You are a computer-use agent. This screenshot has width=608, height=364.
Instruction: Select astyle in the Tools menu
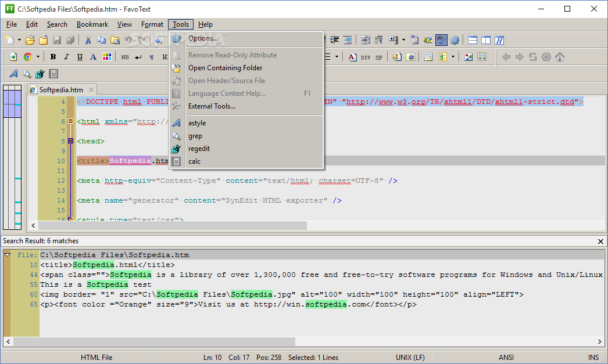click(246, 123)
